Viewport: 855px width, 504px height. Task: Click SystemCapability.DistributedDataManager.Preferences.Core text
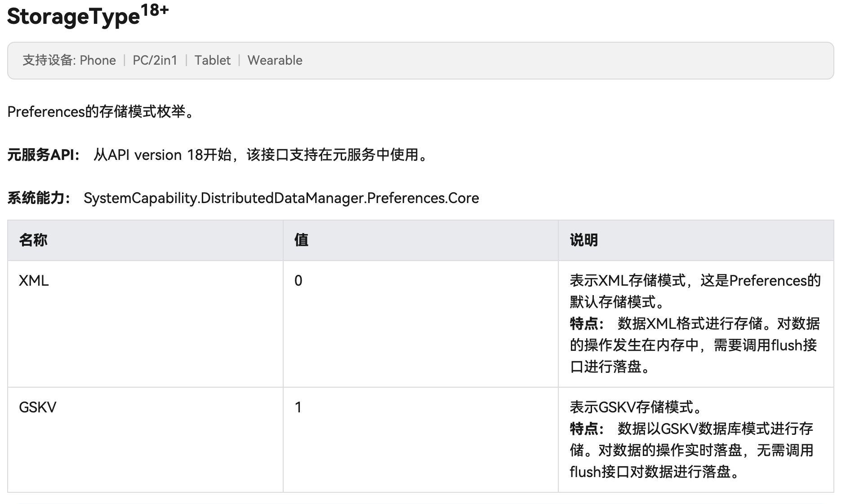(x=281, y=198)
